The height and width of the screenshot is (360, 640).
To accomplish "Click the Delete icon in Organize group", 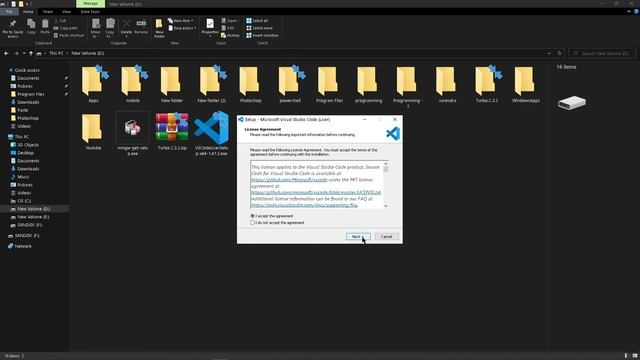I will (x=126, y=27).
